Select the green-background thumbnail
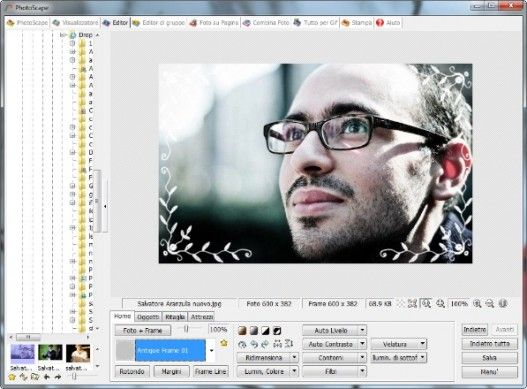Viewport: 527px width, 389px height. pos(50,353)
